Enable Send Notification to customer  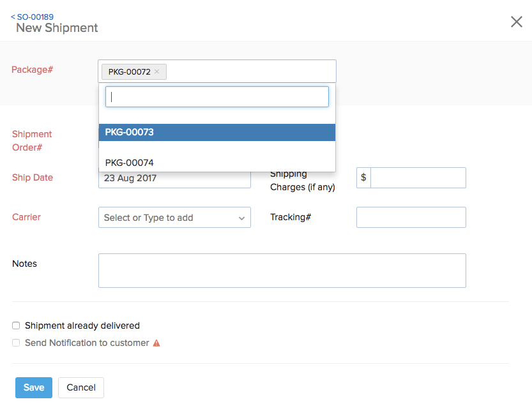pos(15,343)
